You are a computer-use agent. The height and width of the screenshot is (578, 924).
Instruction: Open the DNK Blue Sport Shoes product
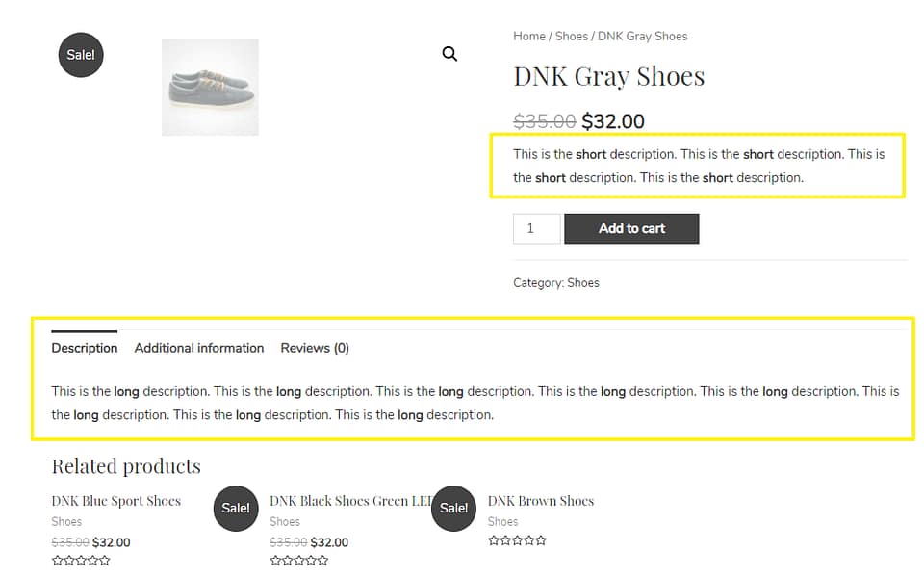pyautogui.click(x=115, y=501)
